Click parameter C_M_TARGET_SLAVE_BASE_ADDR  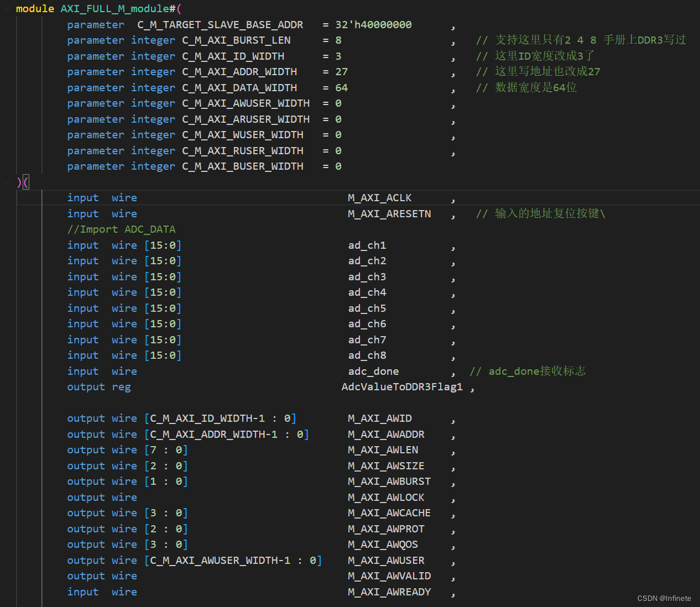220,24
